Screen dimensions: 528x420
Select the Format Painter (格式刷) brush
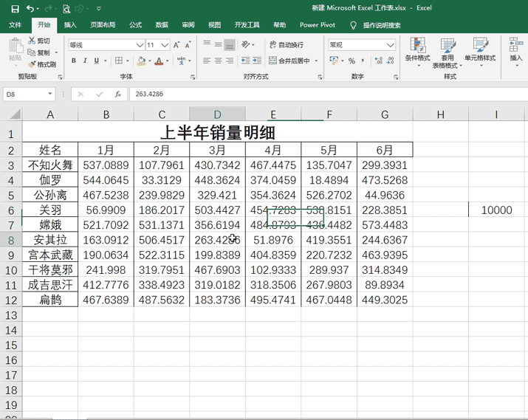coord(32,64)
